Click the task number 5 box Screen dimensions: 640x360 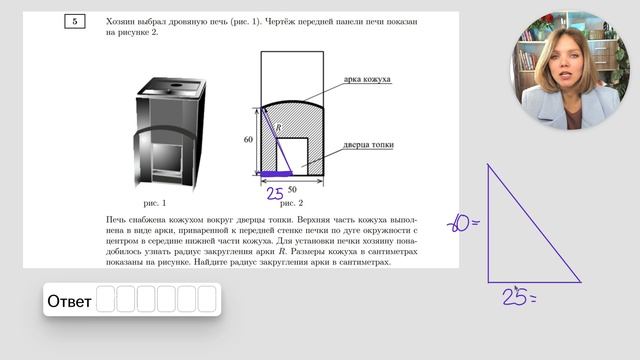pos(75,21)
